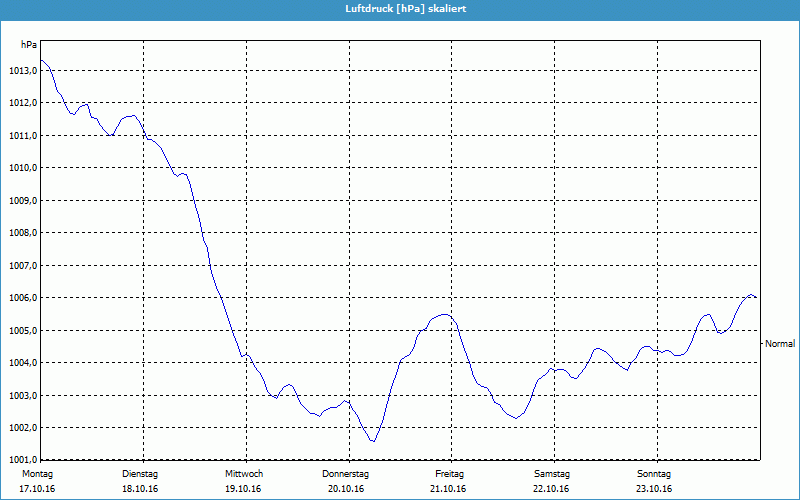Click the date 19.10.16
This screenshot has height=500, width=800.
coord(243,489)
